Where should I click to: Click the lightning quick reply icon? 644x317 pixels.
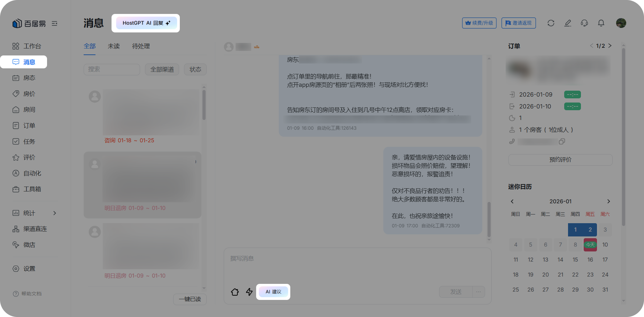pos(249,292)
